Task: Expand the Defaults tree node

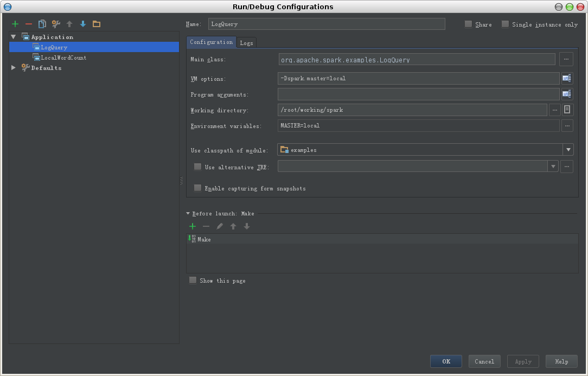Action: pyautogui.click(x=14, y=67)
